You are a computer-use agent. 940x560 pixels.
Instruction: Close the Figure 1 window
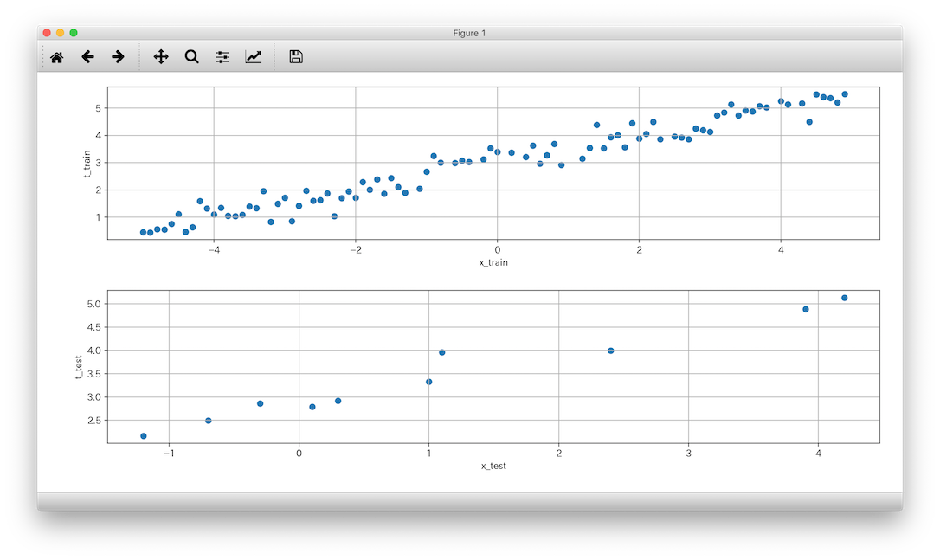tap(47, 33)
